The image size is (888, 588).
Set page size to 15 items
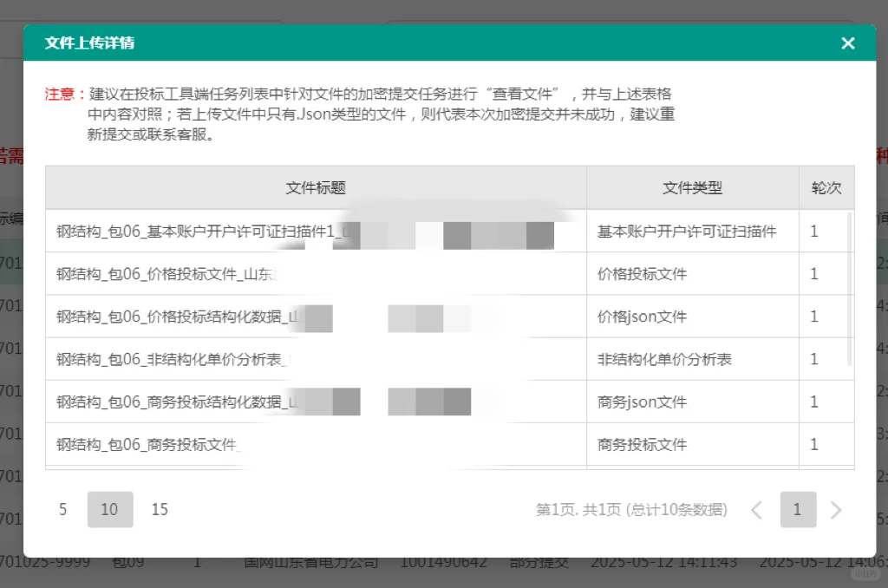tap(159, 510)
